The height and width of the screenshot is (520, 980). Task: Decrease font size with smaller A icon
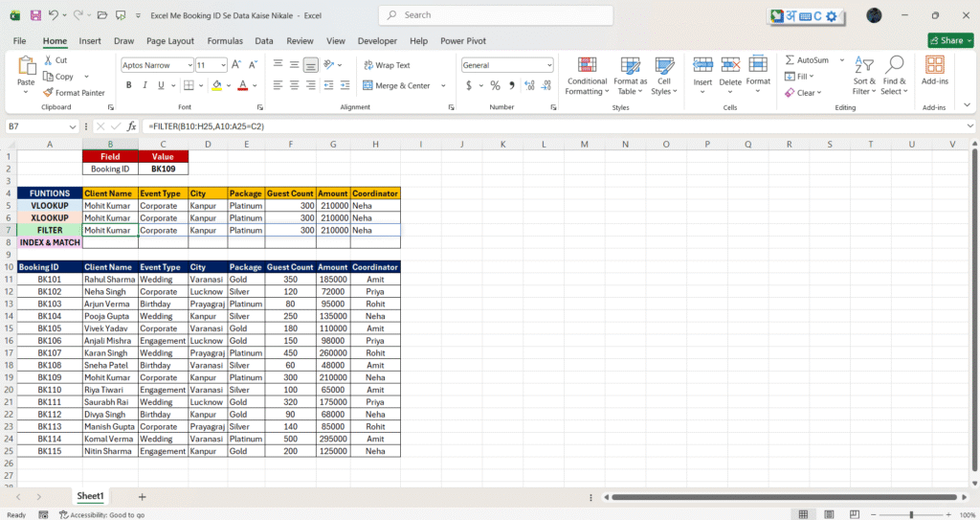click(253, 64)
